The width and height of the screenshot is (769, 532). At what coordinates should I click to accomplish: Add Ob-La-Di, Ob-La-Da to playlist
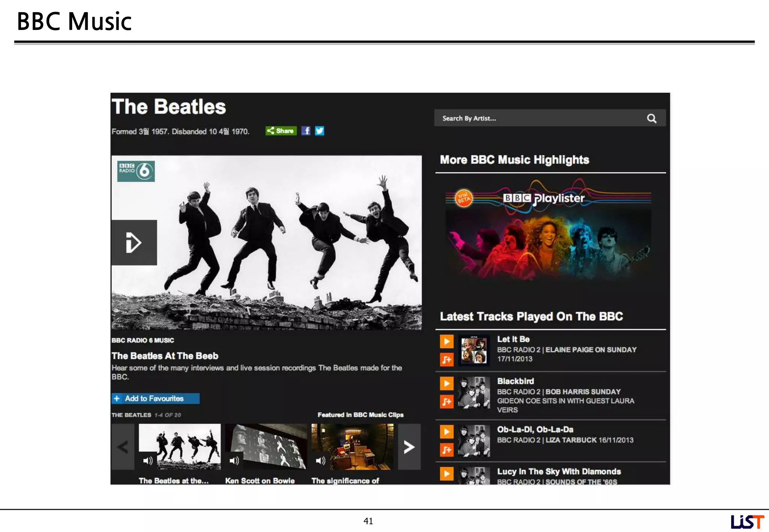point(446,450)
